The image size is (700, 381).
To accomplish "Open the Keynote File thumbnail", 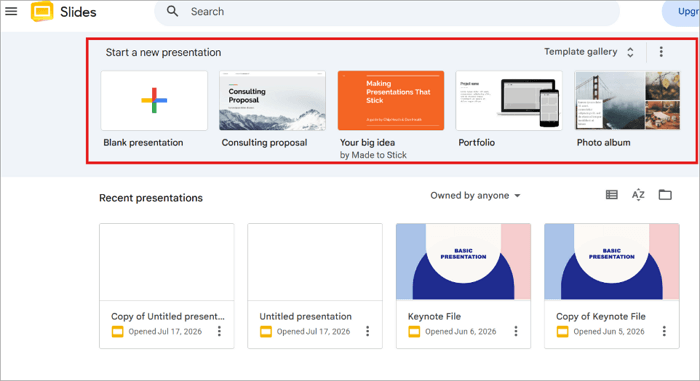I will [x=463, y=262].
